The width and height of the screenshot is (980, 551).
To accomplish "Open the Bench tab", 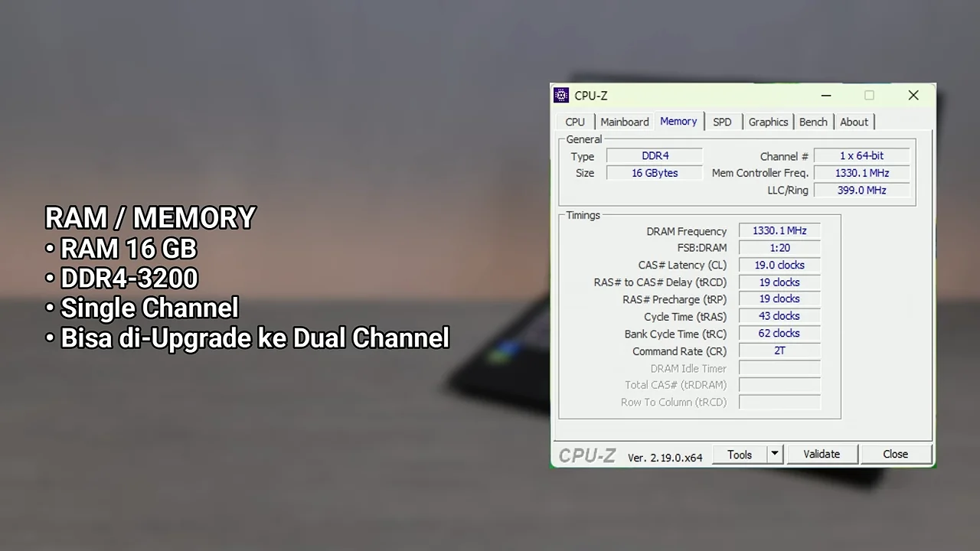I will point(813,122).
